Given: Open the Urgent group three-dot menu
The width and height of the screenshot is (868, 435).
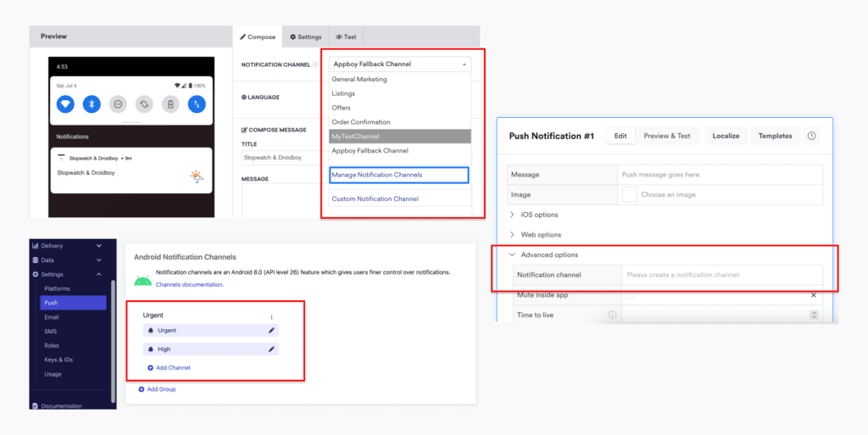Looking at the screenshot, I should point(271,316).
